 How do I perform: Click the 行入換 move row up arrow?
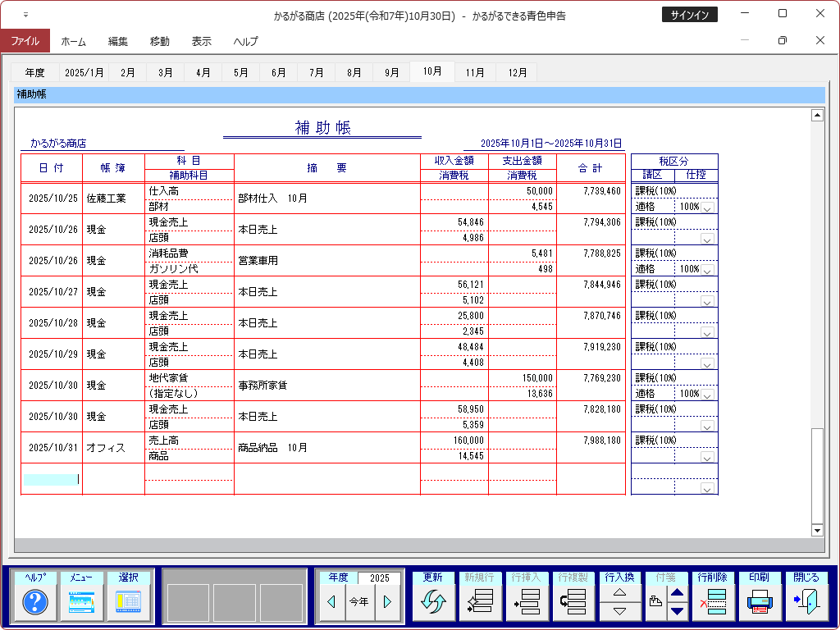620,592
